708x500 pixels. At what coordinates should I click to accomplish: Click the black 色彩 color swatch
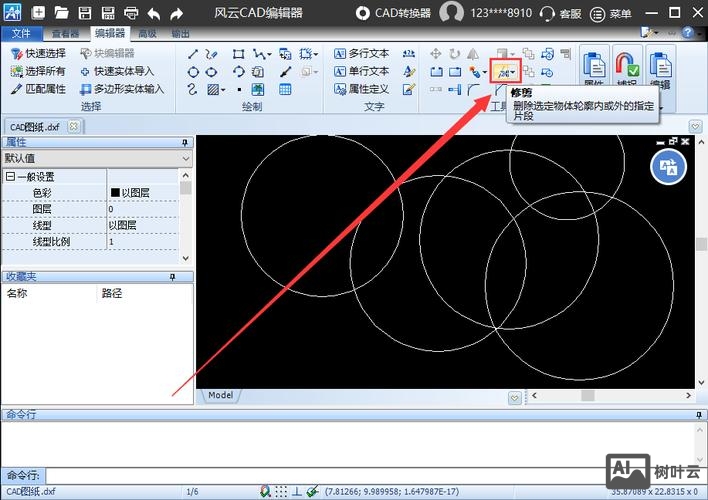point(115,193)
